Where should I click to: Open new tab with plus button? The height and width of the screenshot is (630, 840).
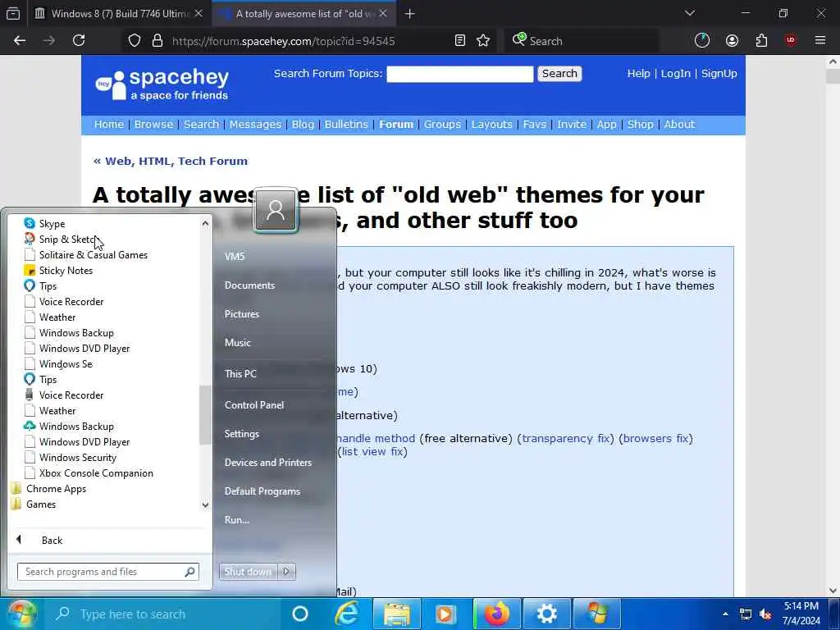click(x=410, y=14)
